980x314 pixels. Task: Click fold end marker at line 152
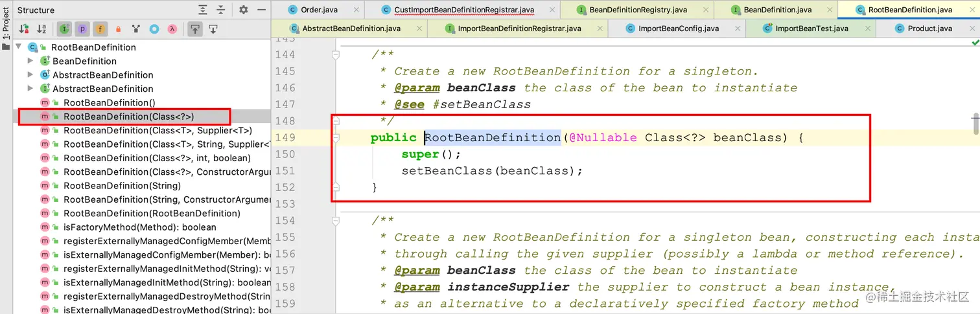tap(335, 187)
